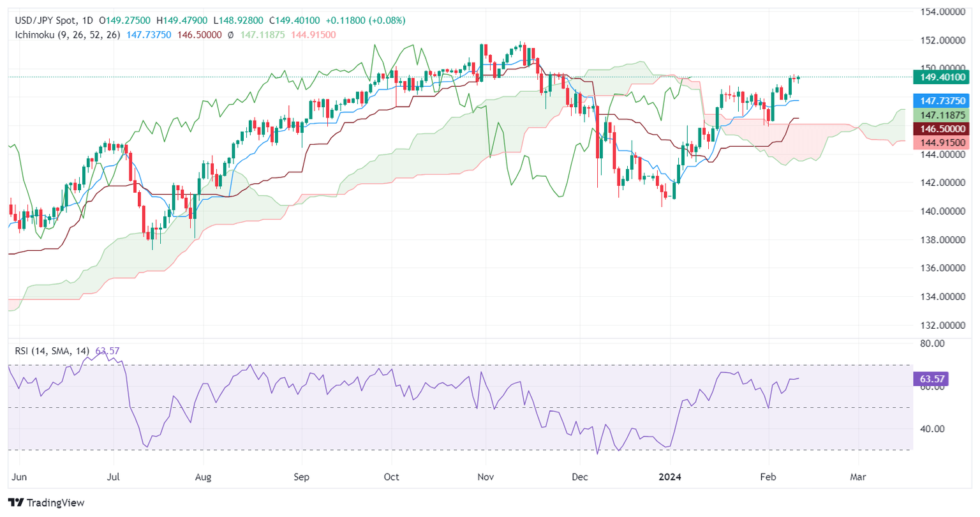Click the 2024 label on time axis
The width and height of the screenshot is (980, 517).
(x=671, y=477)
